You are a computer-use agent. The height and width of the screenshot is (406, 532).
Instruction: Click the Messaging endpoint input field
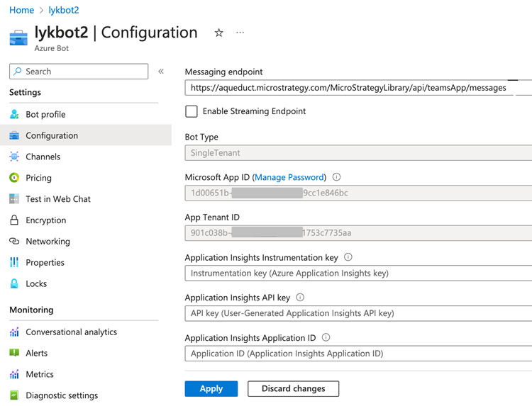348,88
